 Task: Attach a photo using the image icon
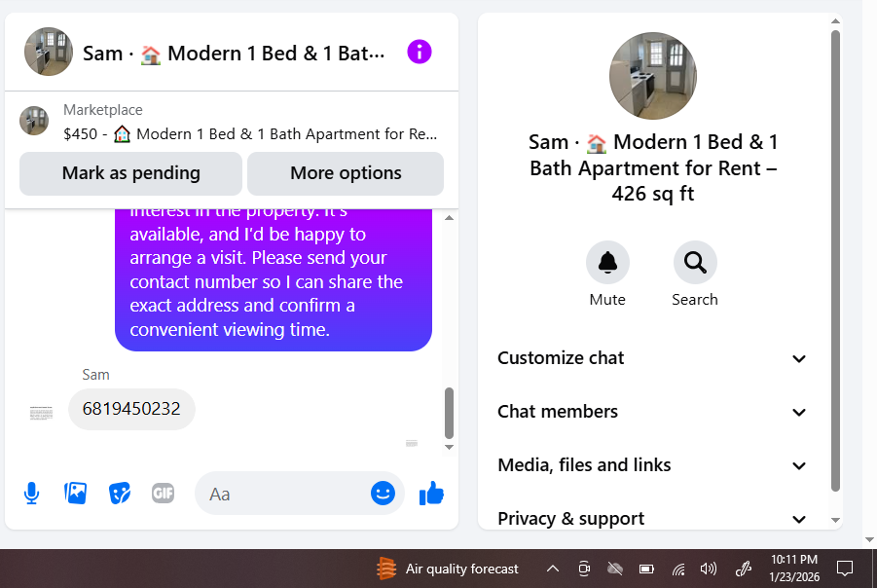coord(76,493)
